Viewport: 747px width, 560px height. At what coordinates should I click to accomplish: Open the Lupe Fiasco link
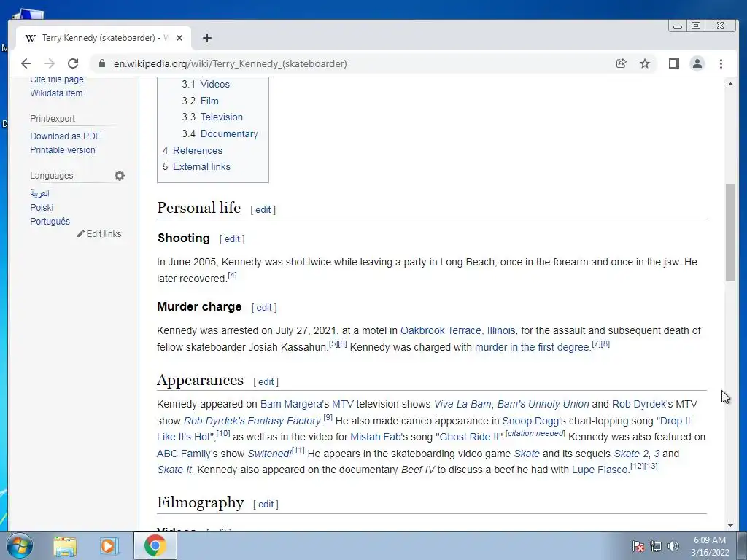tap(600, 470)
